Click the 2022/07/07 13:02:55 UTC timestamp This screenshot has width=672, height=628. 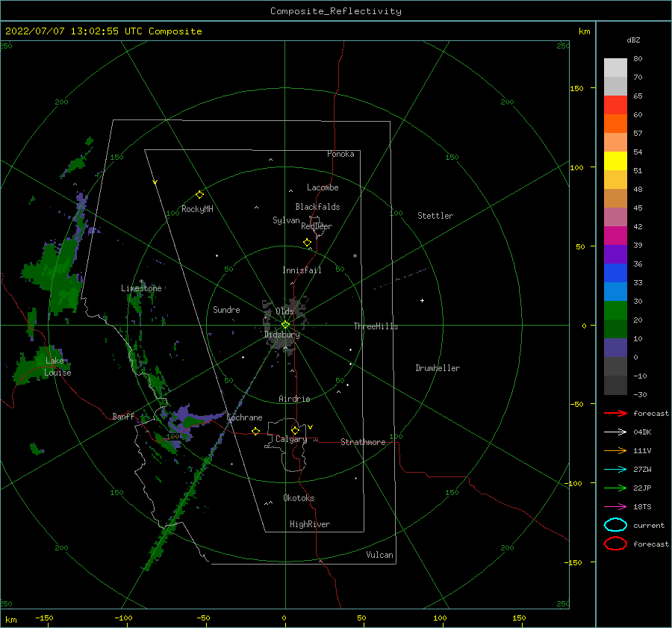pos(103,31)
